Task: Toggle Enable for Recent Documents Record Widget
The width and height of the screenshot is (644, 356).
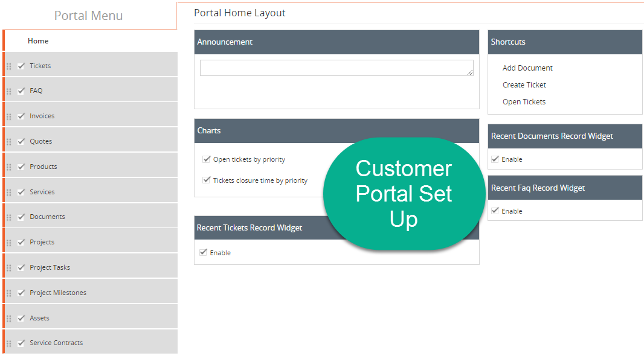Action: (x=495, y=159)
